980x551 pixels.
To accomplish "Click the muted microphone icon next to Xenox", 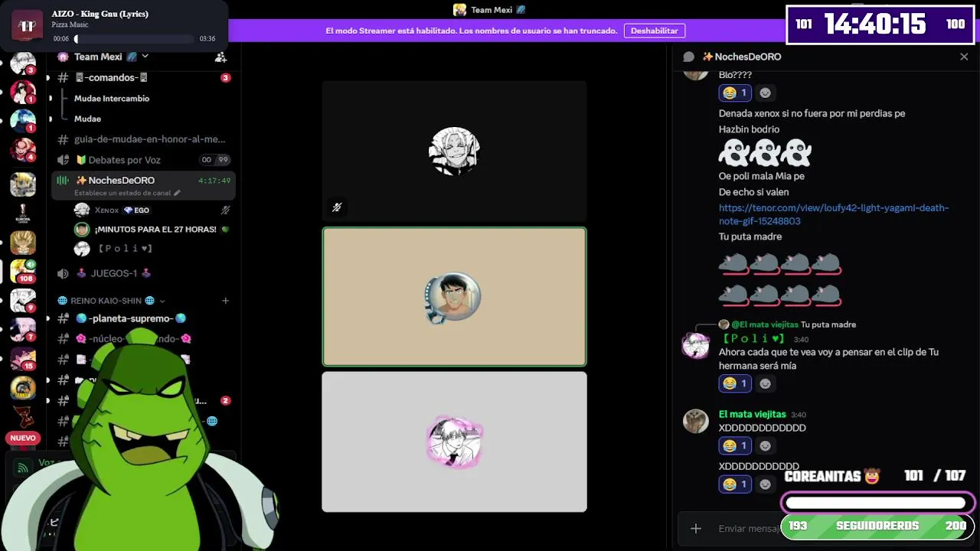I will coord(225,210).
